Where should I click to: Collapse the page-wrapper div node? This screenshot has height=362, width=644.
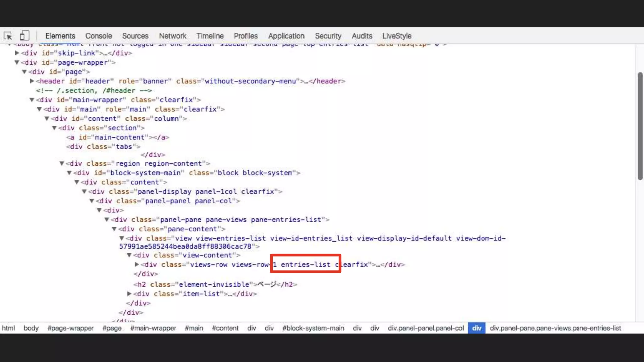click(x=17, y=63)
